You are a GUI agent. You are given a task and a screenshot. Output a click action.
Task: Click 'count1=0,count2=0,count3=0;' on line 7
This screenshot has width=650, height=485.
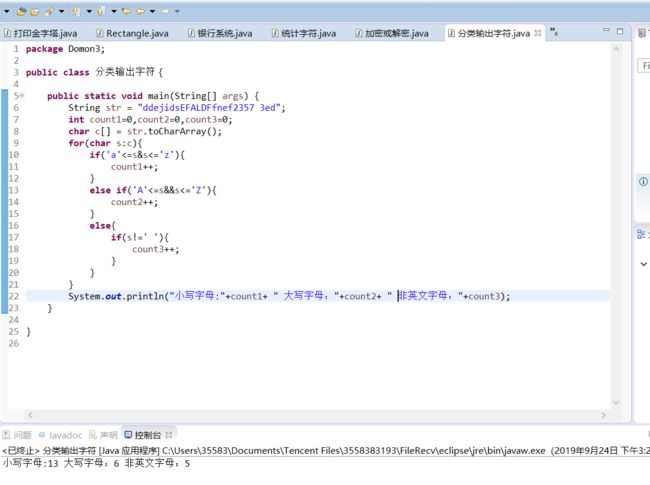(161, 120)
